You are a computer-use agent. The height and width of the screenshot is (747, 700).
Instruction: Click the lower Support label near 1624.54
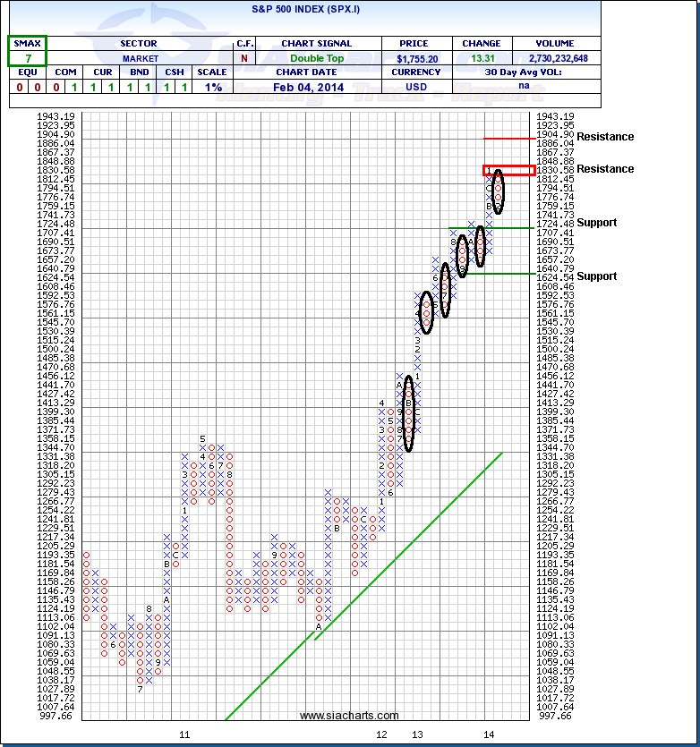click(596, 276)
